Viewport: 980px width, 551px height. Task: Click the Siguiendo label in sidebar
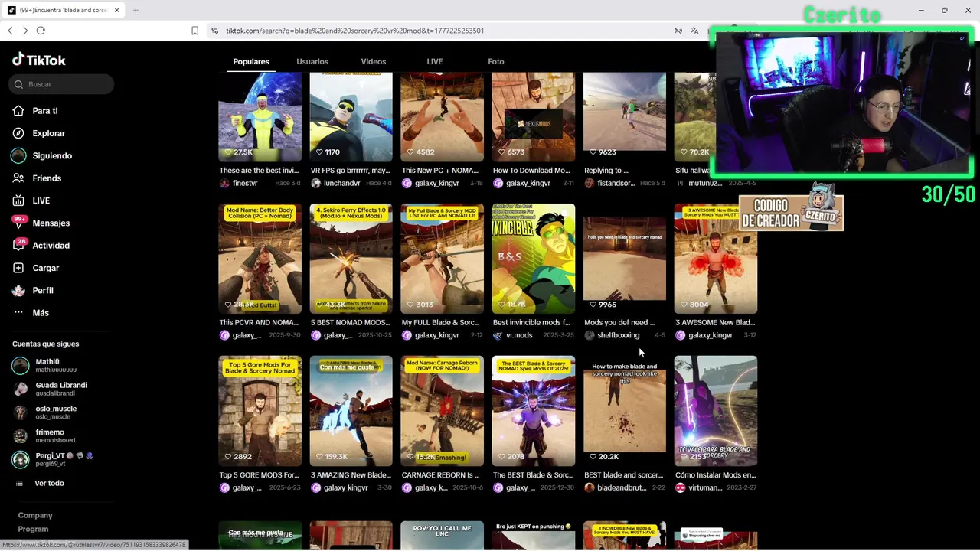pos(52,155)
